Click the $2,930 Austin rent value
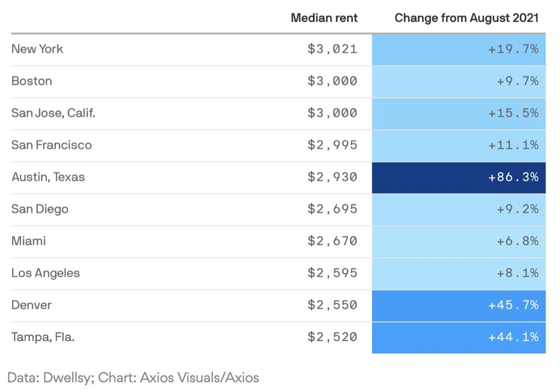 332,177
